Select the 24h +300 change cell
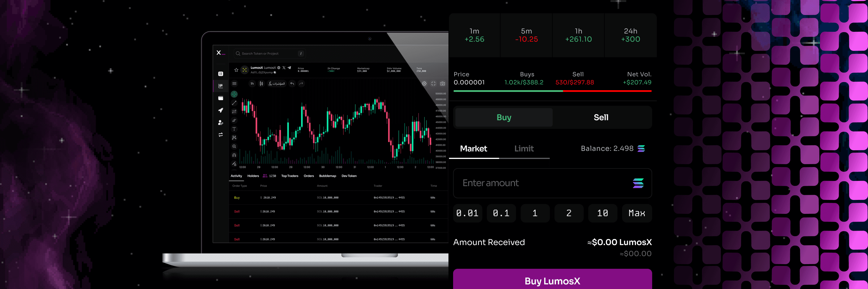This screenshot has width=868, height=289. pyautogui.click(x=630, y=35)
